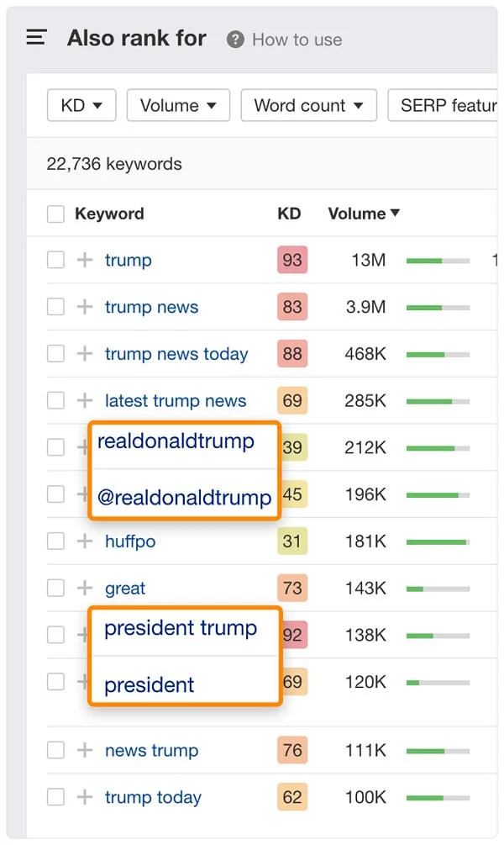Expand plus icon next to trump news
This screenshot has width=504, height=845.
pos(85,307)
